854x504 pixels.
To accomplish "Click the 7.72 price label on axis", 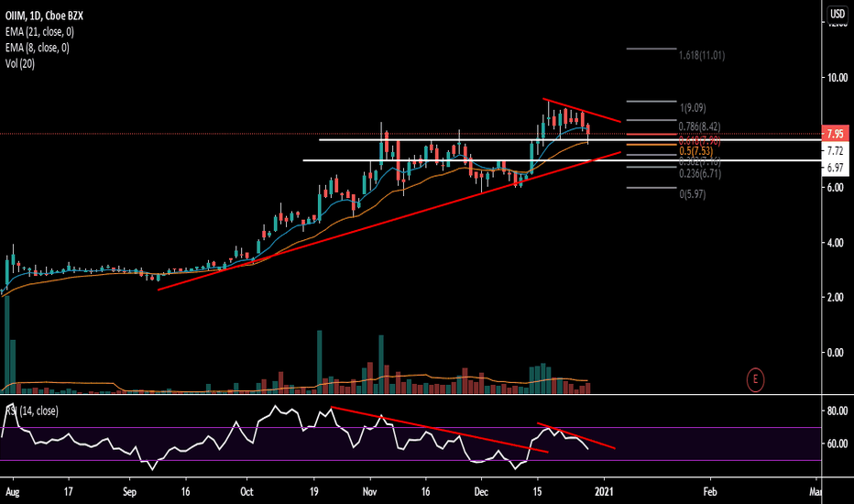I will coord(835,150).
